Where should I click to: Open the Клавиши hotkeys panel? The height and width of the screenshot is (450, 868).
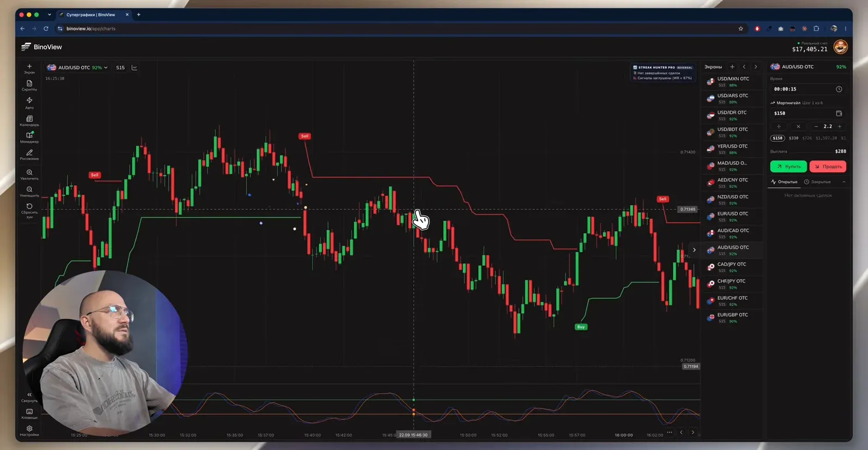pos(29,414)
